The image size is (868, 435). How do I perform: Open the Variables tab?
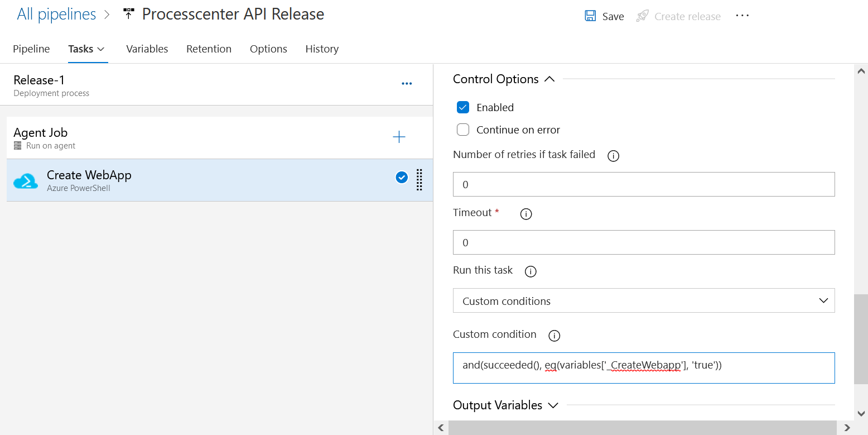point(147,49)
